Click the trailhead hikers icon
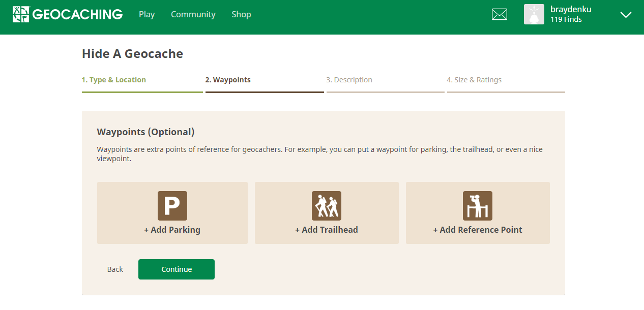Image resolution: width=644 pixels, height=310 pixels. 327,206
